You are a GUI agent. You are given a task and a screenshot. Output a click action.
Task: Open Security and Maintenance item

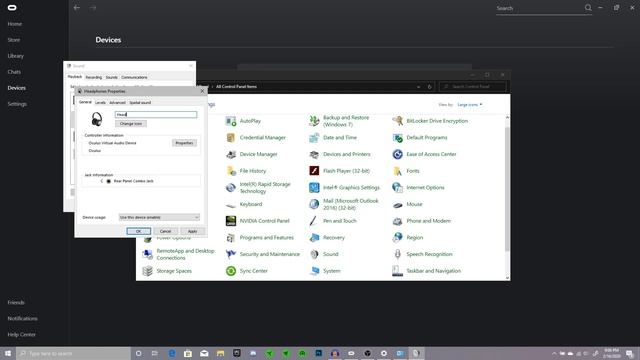coord(262,254)
